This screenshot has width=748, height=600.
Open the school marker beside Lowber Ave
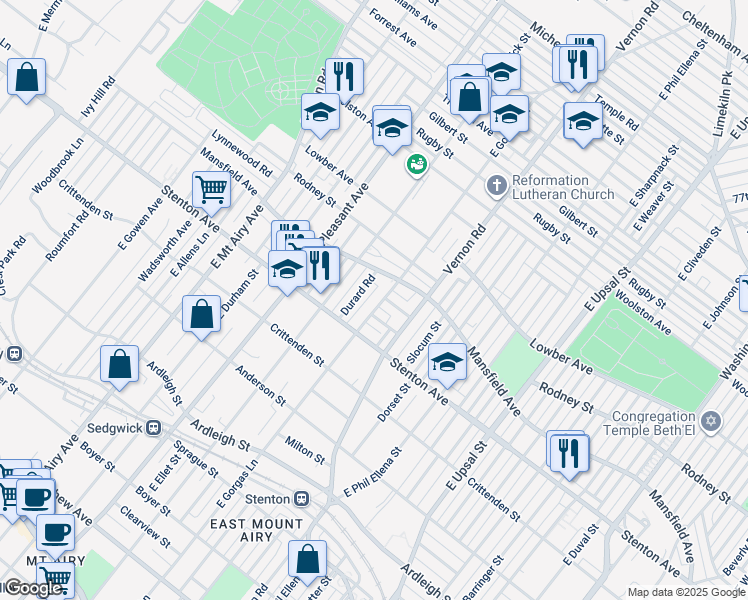pos(320,112)
